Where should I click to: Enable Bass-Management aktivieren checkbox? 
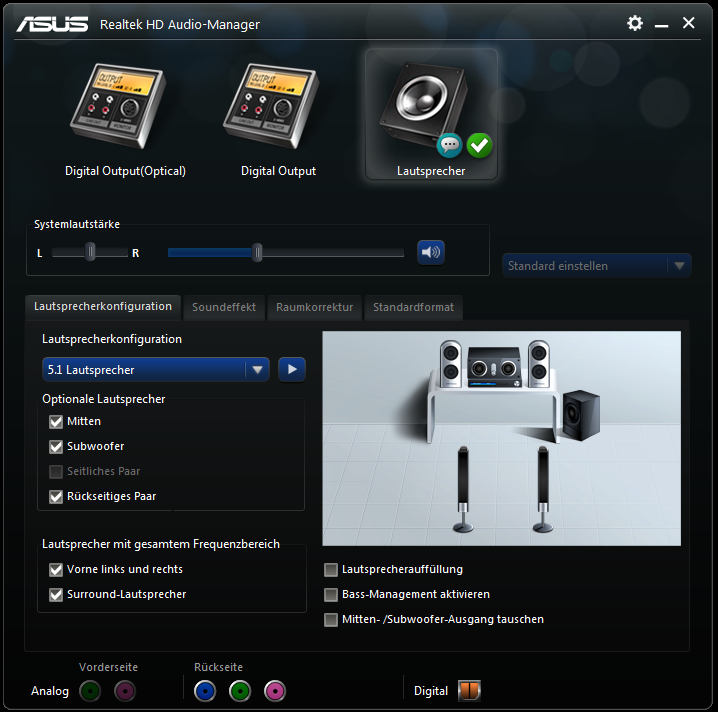[x=331, y=595]
